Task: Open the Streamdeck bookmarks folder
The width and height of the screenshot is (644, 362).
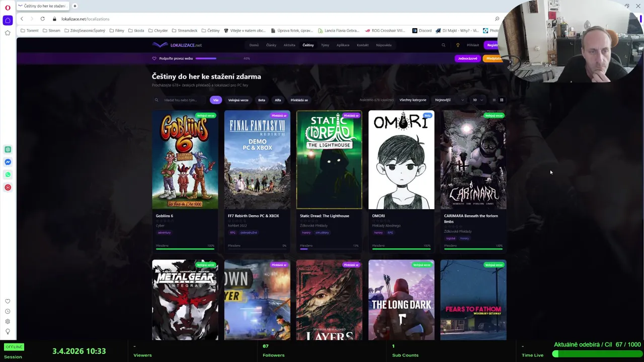Action: (x=185, y=31)
